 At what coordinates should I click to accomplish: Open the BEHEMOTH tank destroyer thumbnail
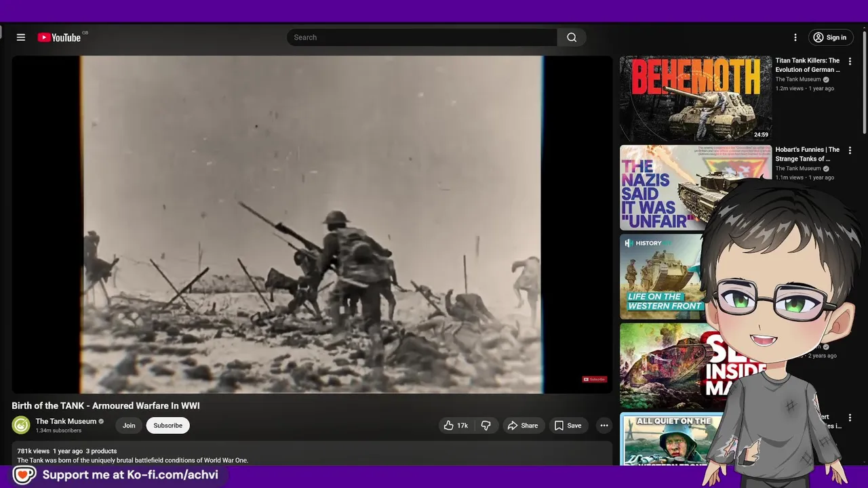pyautogui.click(x=696, y=98)
